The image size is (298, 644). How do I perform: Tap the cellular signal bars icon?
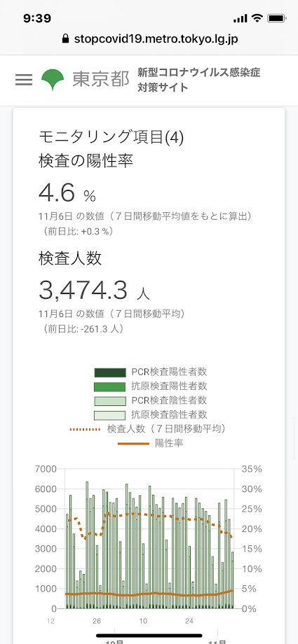point(240,18)
